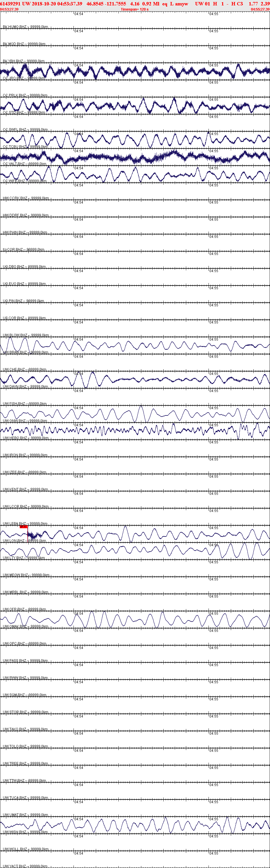The width and height of the screenshot is (270, 868).
Task: Click the red iP 1 pick flag
Action: (x=24, y=527)
